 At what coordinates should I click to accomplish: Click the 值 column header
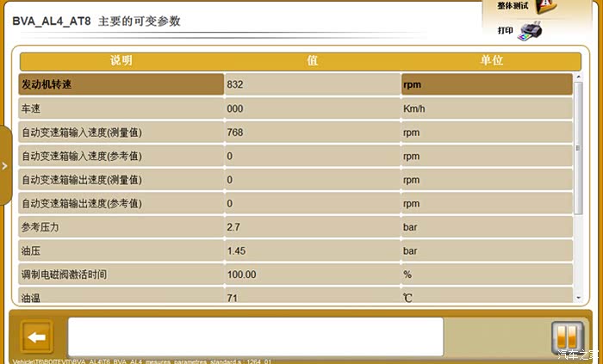pyautogui.click(x=313, y=61)
